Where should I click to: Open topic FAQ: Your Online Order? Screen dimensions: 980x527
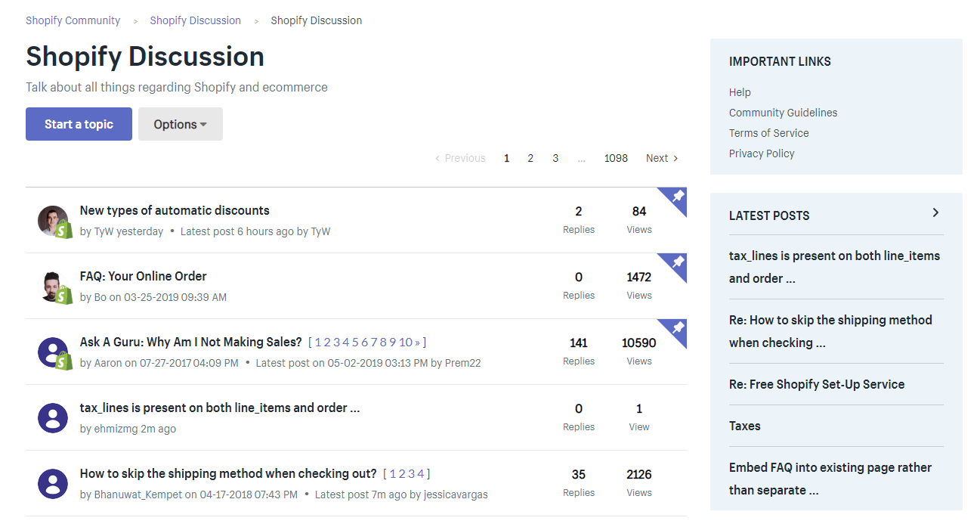click(x=144, y=276)
